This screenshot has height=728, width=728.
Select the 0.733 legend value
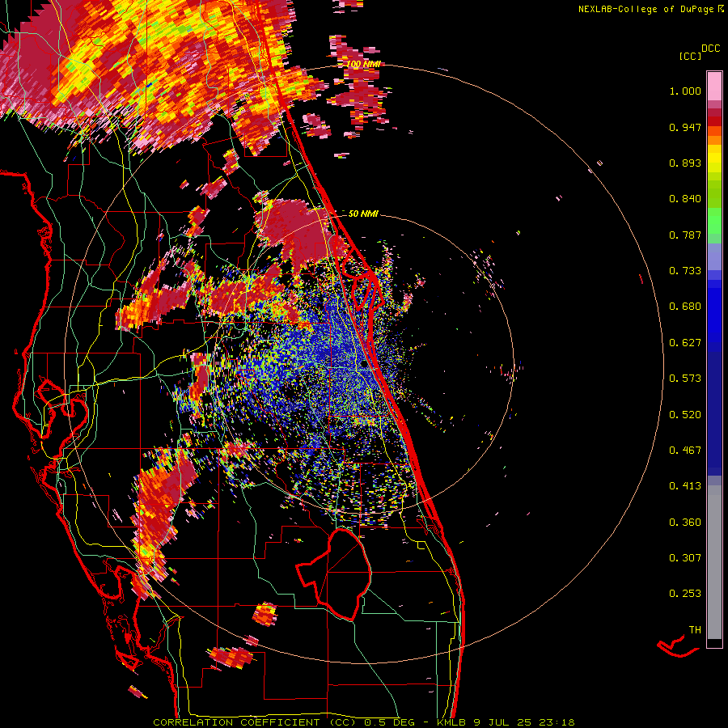point(685,271)
